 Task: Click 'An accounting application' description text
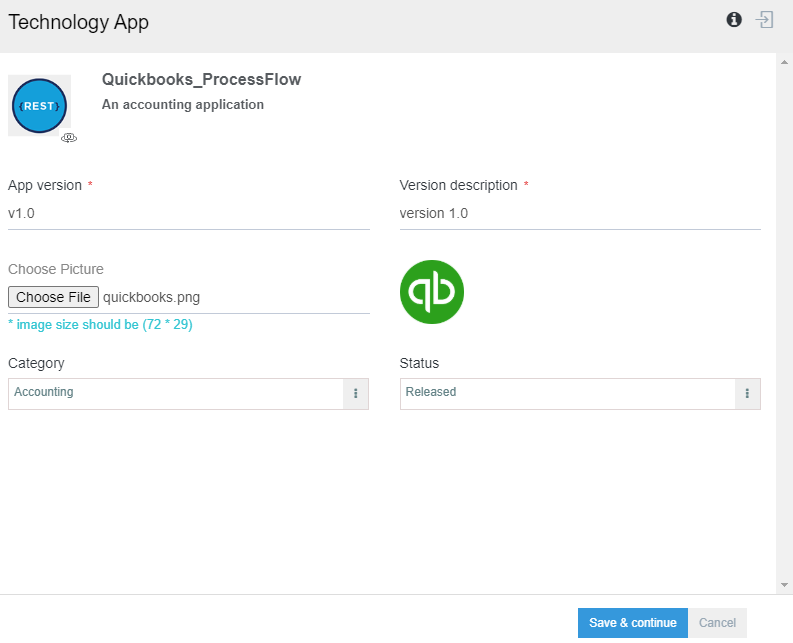183,105
